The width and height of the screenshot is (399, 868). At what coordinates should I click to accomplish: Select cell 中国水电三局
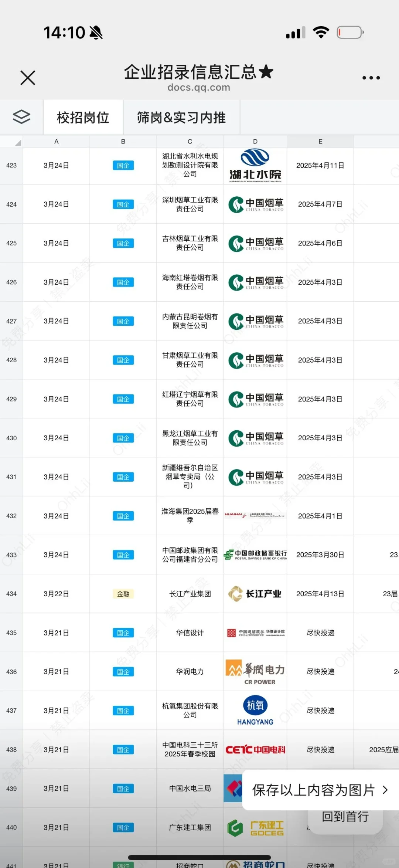190,789
